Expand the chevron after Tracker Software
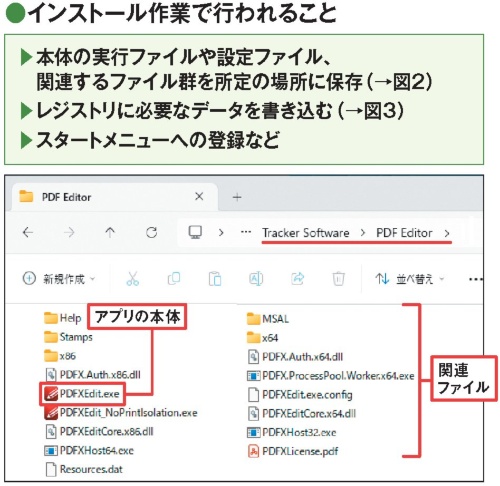Image resolution: width=500 pixels, height=486 pixels. click(x=363, y=233)
